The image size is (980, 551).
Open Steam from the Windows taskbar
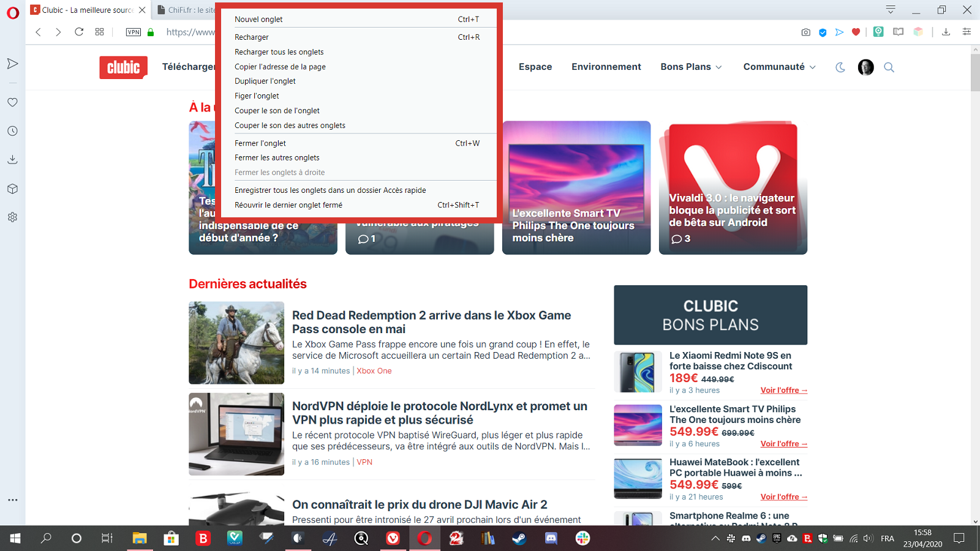click(519, 538)
